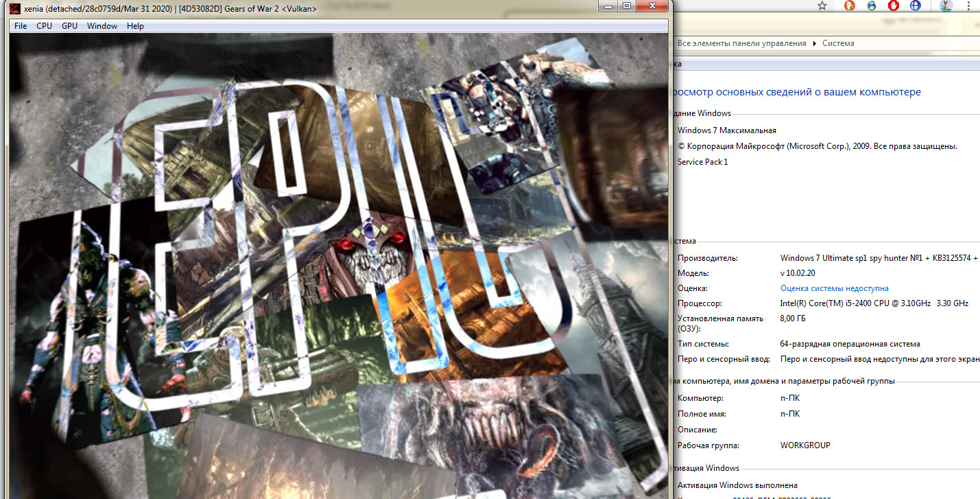Click the 'Производитель:' label

tap(708, 258)
